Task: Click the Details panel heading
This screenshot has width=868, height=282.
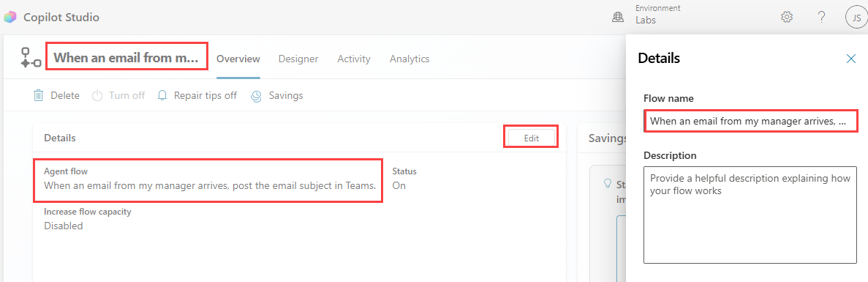Action: [x=659, y=58]
